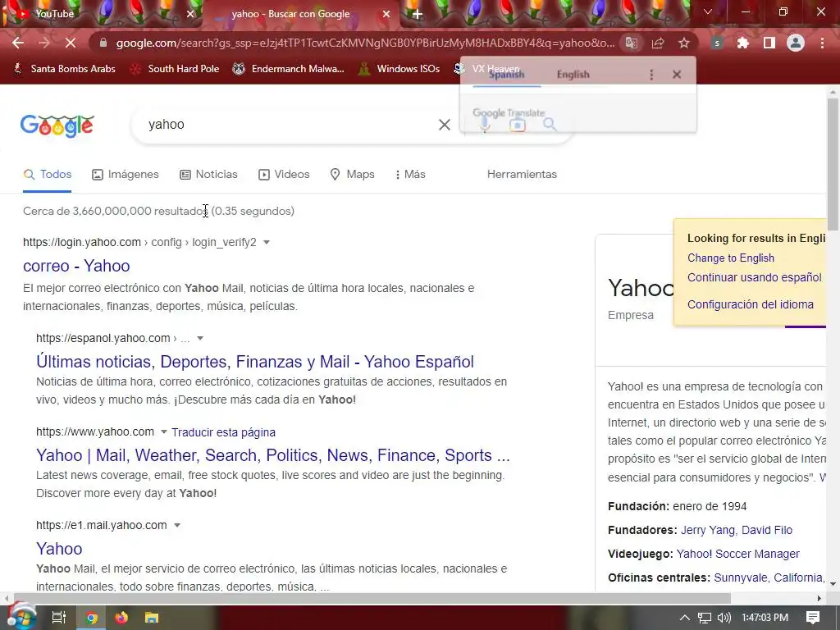The width and height of the screenshot is (840, 630).
Task: Open the notification center icon
Action: point(813,618)
